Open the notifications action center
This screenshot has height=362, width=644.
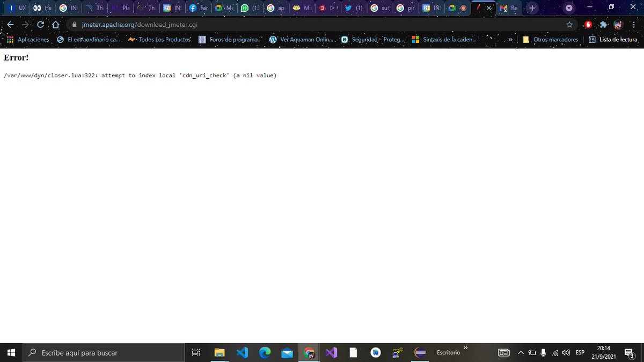(x=630, y=352)
